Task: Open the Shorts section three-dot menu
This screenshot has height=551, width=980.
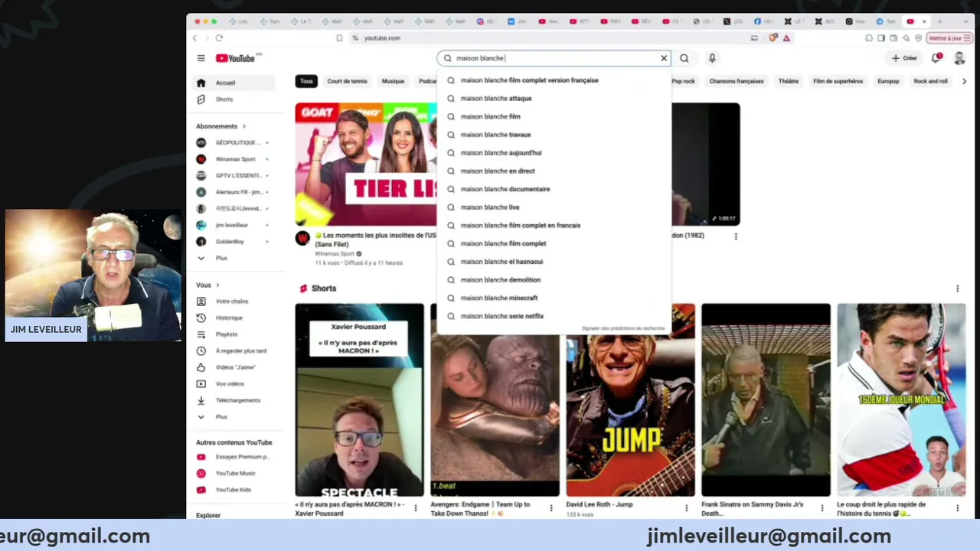Action: [x=957, y=289]
